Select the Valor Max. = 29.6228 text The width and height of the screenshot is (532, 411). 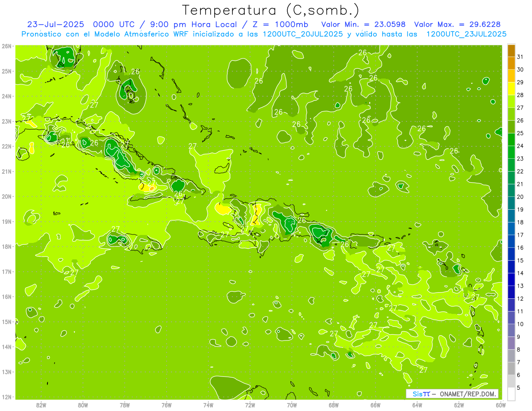(458, 24)
